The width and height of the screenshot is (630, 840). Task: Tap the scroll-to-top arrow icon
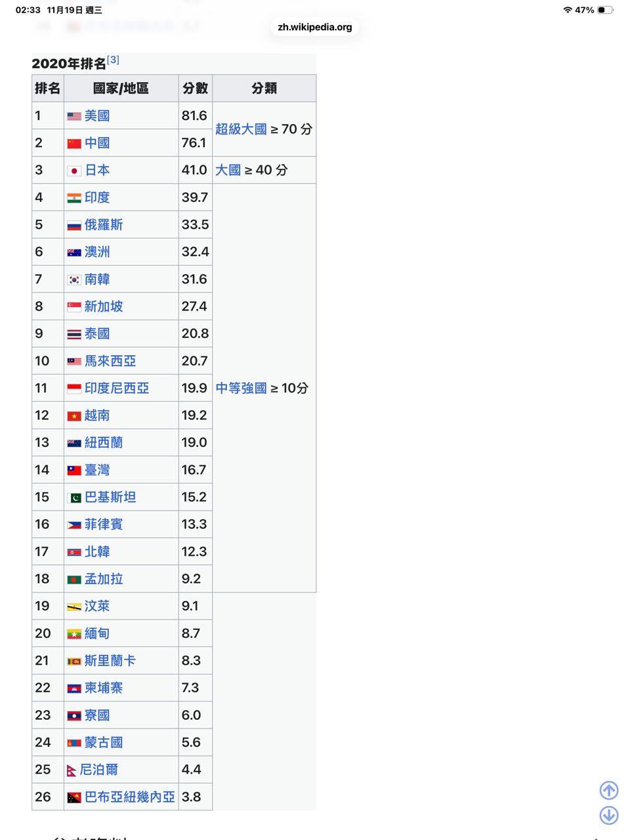(609, 790)
